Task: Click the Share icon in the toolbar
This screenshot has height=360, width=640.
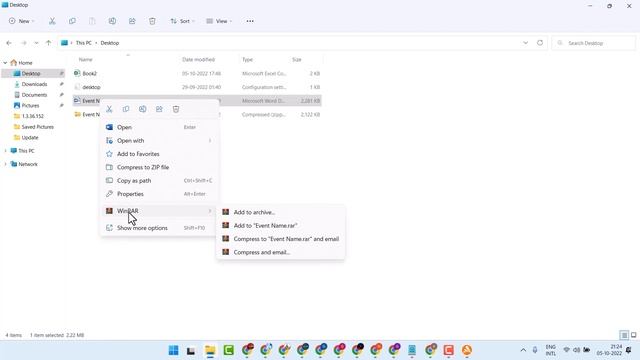Action: click(x=132, y=21)
